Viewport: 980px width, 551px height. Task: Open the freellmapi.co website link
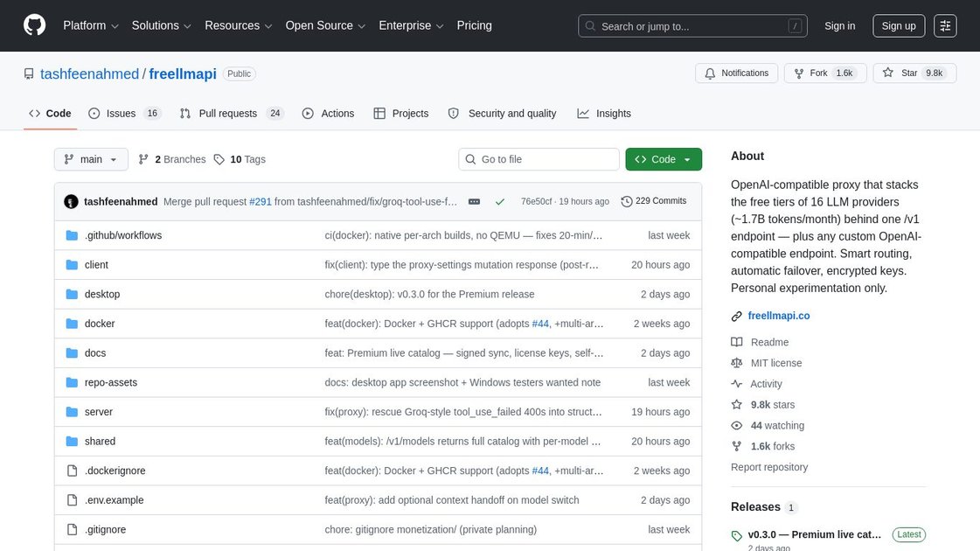pyautogui.click(x=779, y=316)
